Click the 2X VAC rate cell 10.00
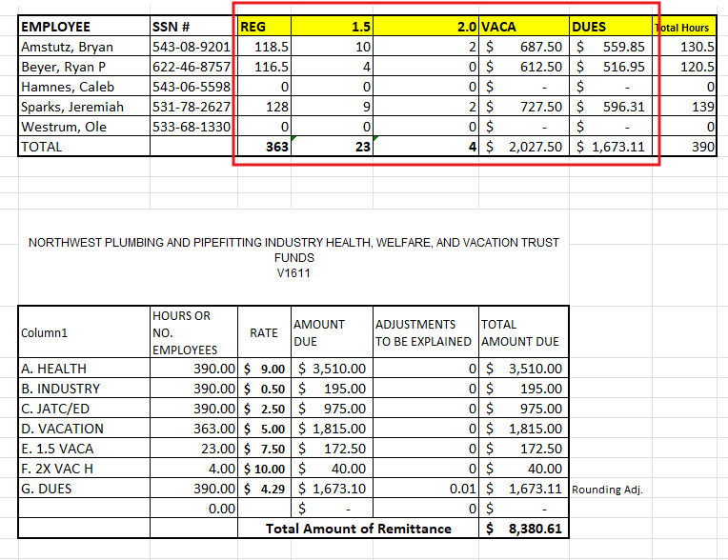Image resolution: width=728 pixels, height=560 pixels. [264, 468]
